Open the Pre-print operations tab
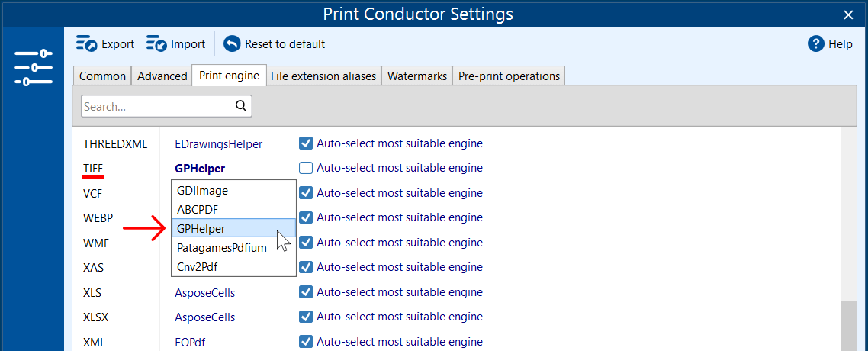The image size is (868, 351). [509, 76]
